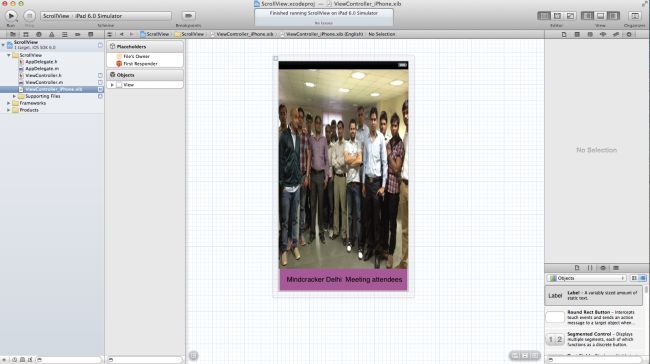Show the Object library
Viewport: 650px width, 364px height.
pos(603,268)
